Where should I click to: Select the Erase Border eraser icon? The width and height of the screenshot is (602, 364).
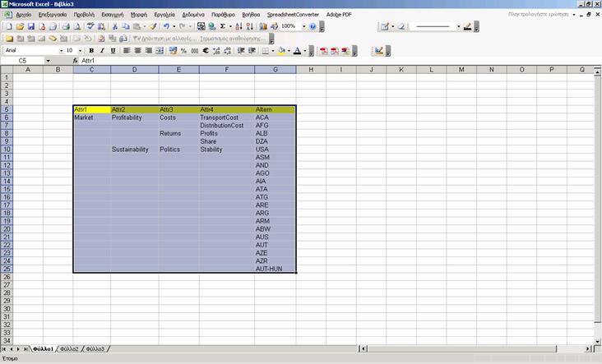401,26
